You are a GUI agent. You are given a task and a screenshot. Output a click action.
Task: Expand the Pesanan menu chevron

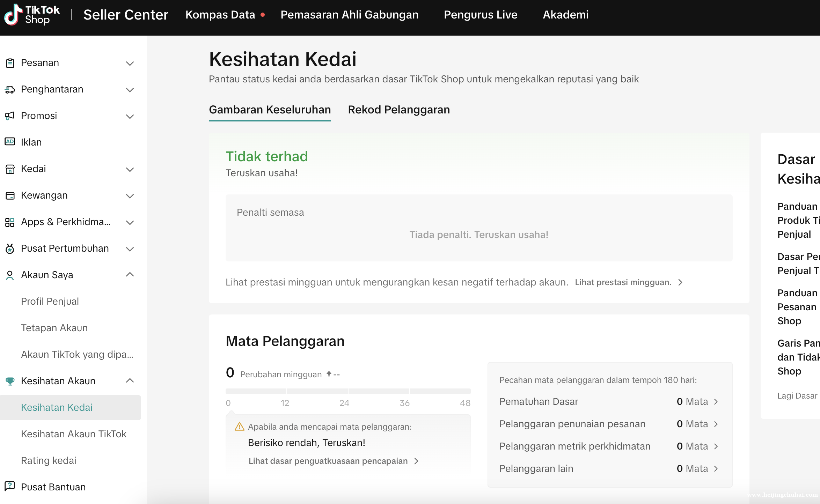click(x=130, y=63)
